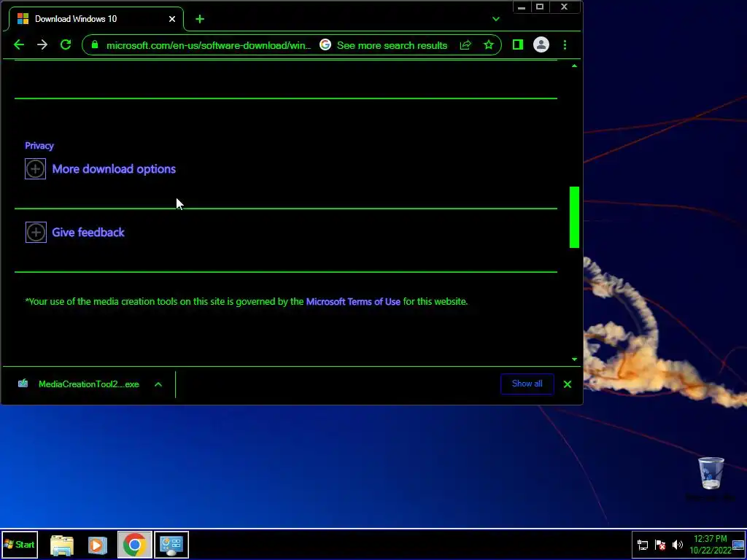Reload the Download Windows 10 page
747x560 pixels.
click(66, 44)
